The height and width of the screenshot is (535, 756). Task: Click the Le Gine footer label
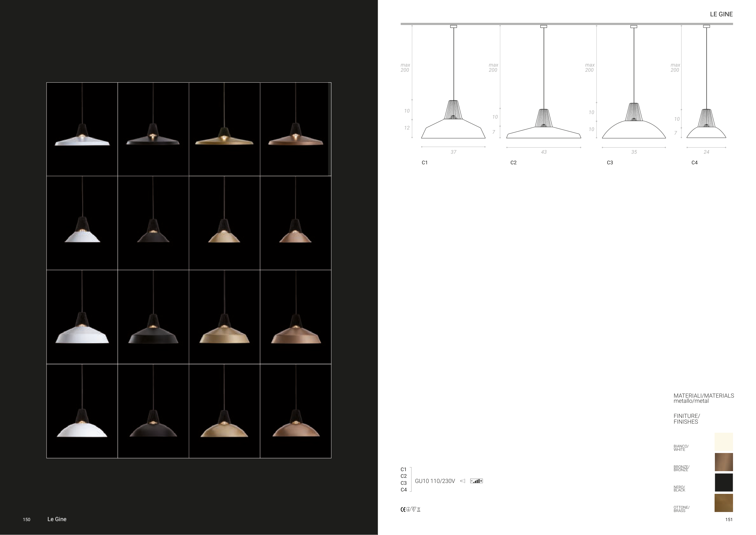[57, 519]
